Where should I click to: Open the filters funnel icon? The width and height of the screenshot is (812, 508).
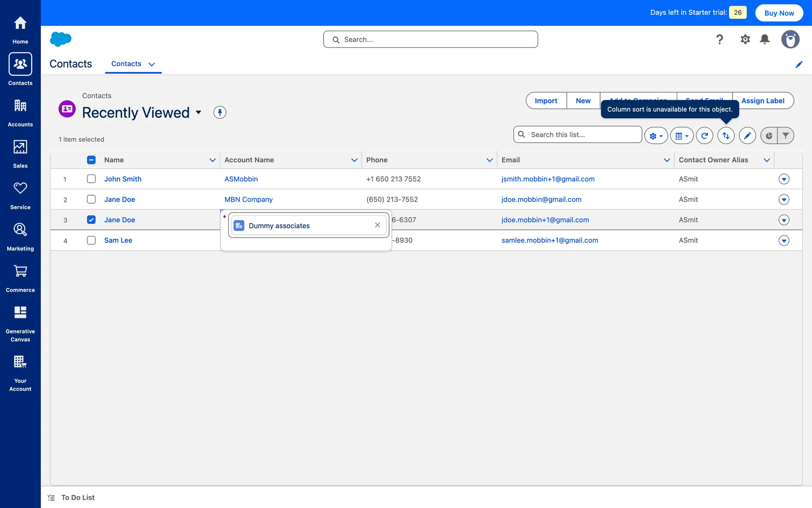785,135
